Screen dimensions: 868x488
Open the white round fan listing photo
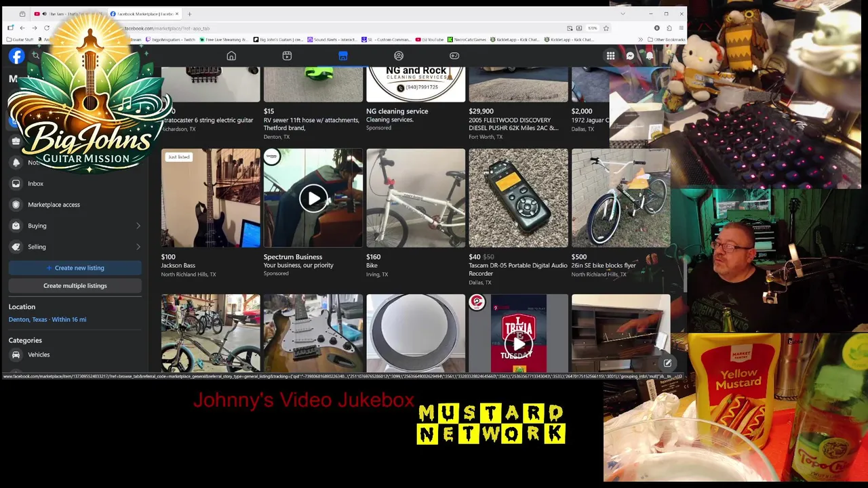click(416, 333)
